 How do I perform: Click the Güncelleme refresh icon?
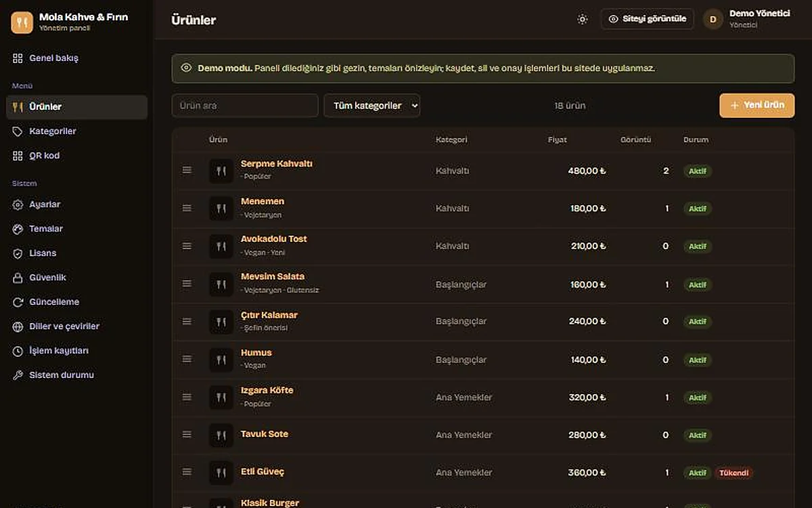(x=18, y=302)
